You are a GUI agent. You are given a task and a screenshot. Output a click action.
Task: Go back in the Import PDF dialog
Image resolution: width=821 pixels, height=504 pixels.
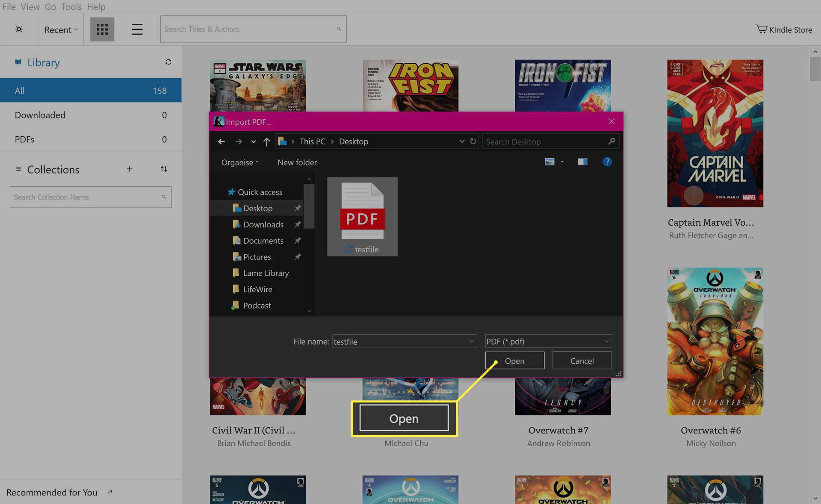[221, 141]
